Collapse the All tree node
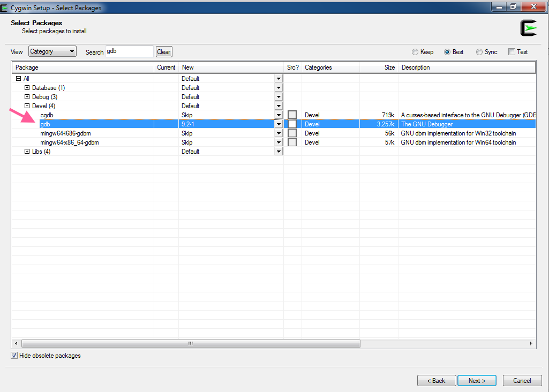This screenshot has height=392, width=549. tap(19, 78)
